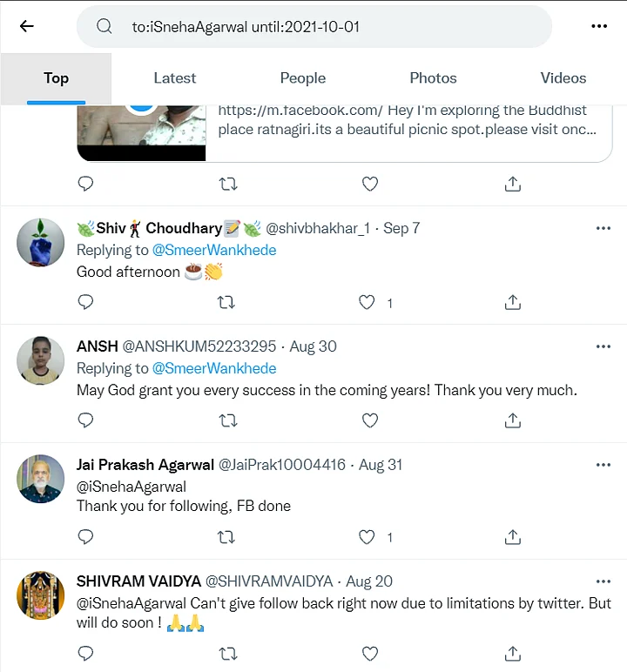Screen dimensions: 627x672
Task: Share Shiv Choudhary's Good afternoon tweet
Action: (x=513, y=303)
